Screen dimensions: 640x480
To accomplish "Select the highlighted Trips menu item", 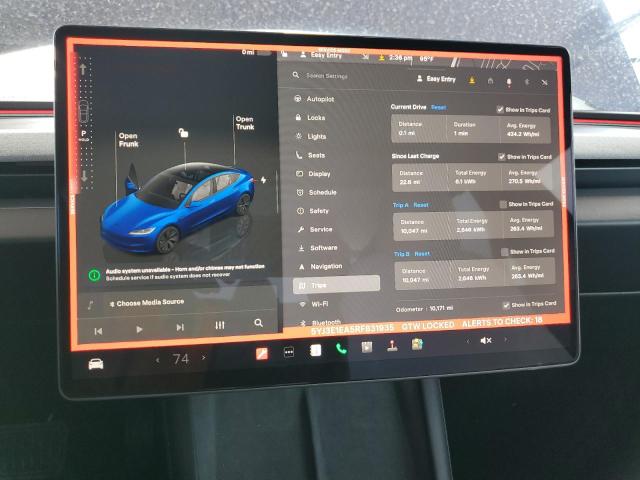I will click(336, 284).
